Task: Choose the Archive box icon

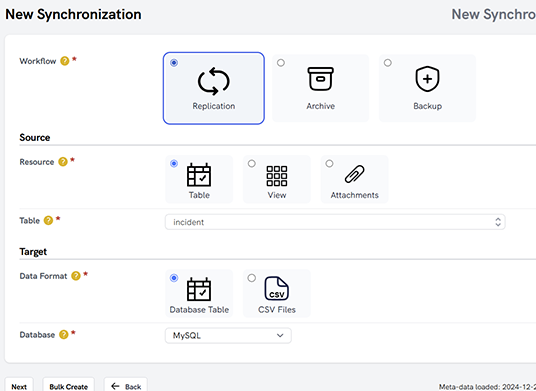Action: coord(320,79)
